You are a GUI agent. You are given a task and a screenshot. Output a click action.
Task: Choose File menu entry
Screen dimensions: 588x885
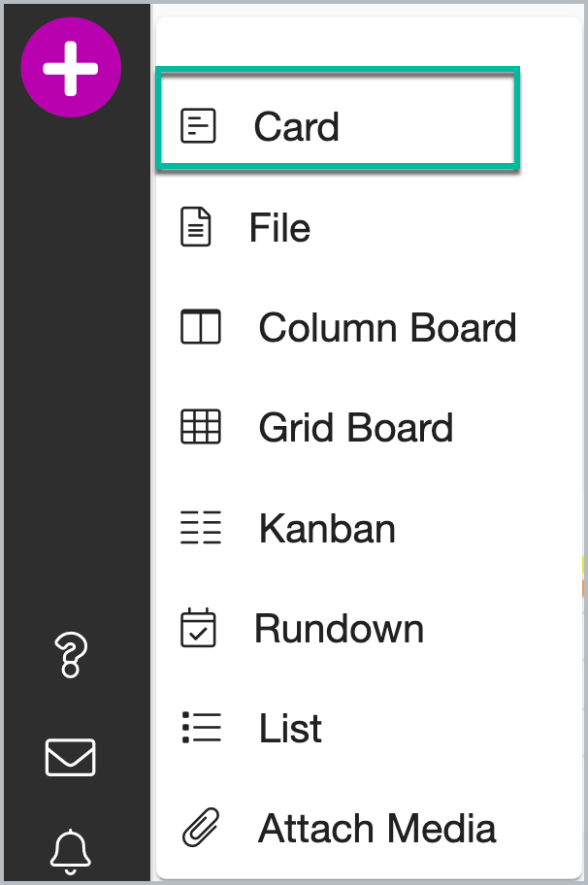pyautogui.click(x=279, y=227)
